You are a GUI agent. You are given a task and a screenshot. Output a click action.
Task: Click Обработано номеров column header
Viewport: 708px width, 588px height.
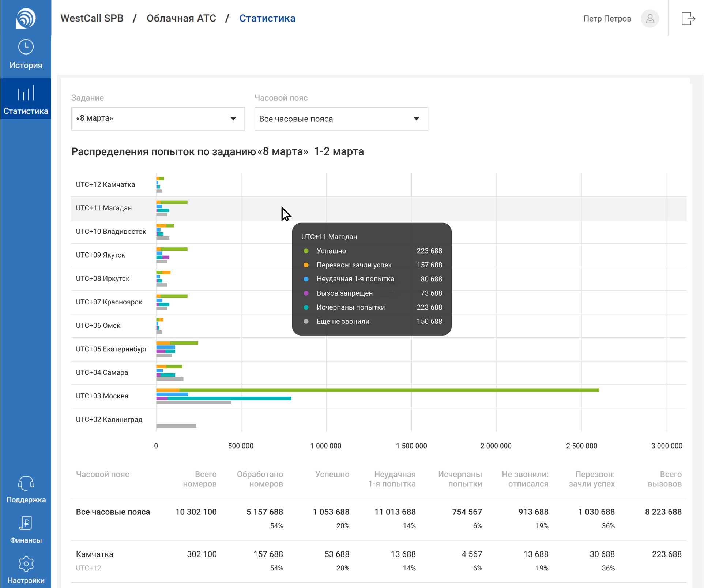coord(260,479)
